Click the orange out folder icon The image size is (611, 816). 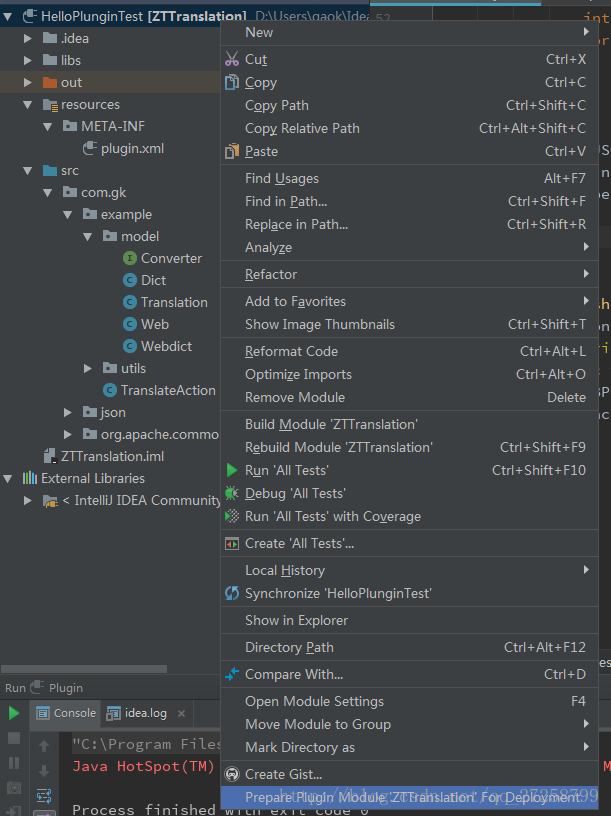(50, 82)
